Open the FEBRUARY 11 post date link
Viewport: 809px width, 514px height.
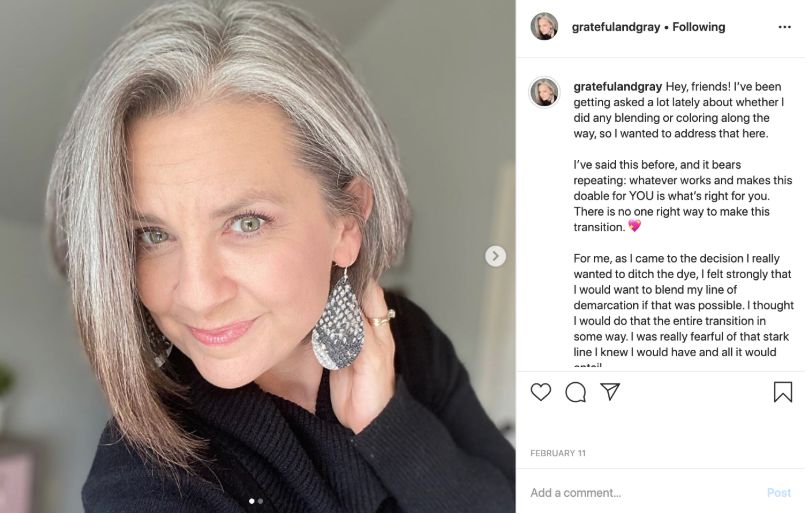pos(558,453)
